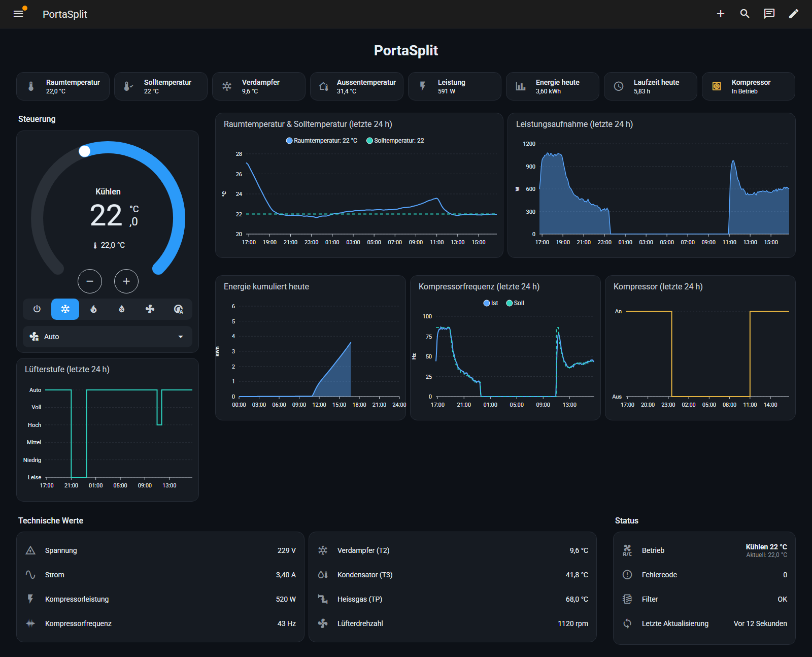Select the snowflake cooling mode
The width and height of the screenshot is (812, 657).
tap(65, 309)
